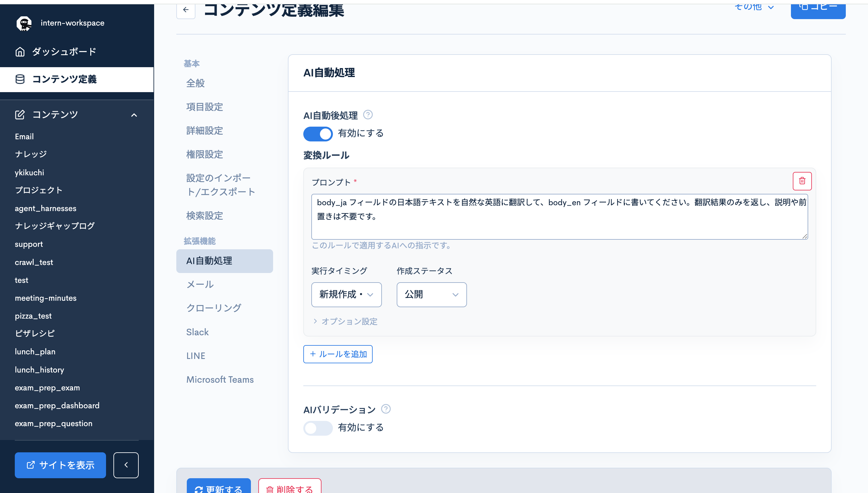This screenshot has width=868, height=493.
Task: Open help for AIバリデーション
Action: coord(386,409)
